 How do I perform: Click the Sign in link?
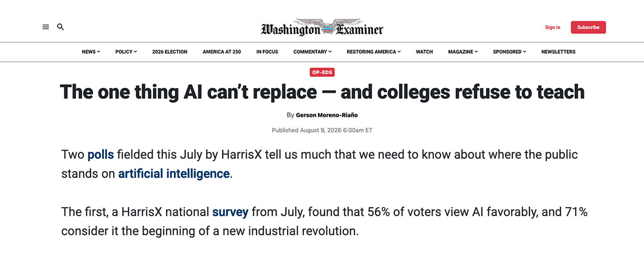point(552,27)
